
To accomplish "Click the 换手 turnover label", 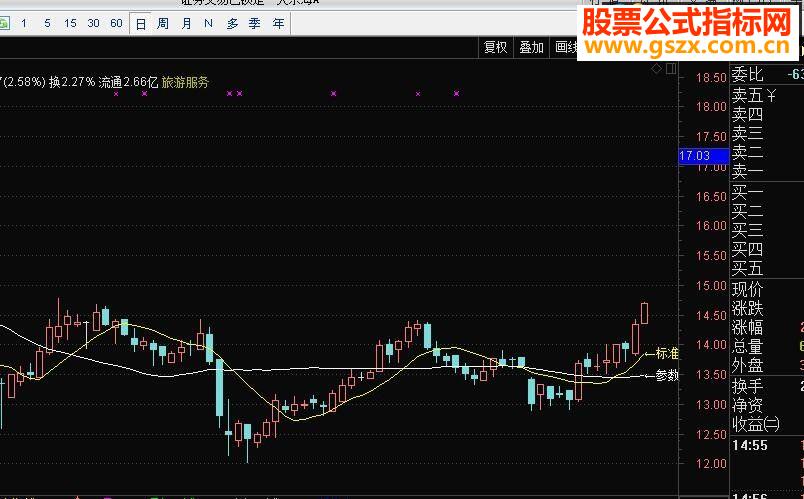I will click(748, 386).
